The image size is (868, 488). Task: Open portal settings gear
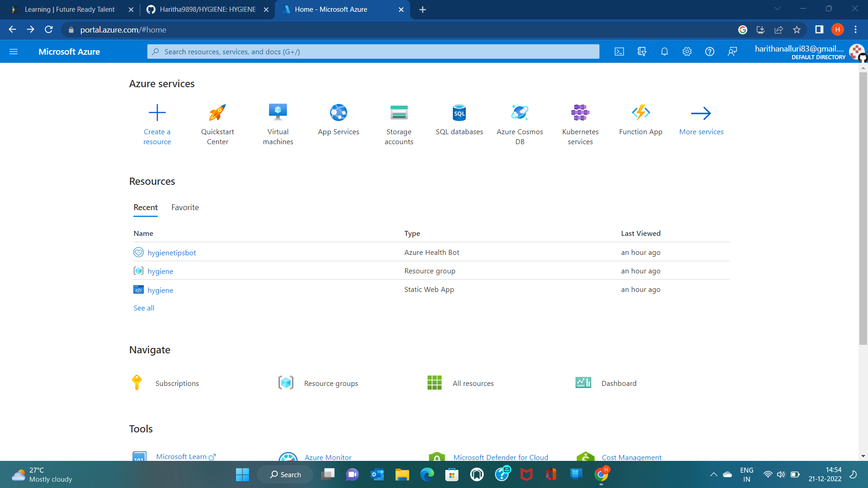687,52
